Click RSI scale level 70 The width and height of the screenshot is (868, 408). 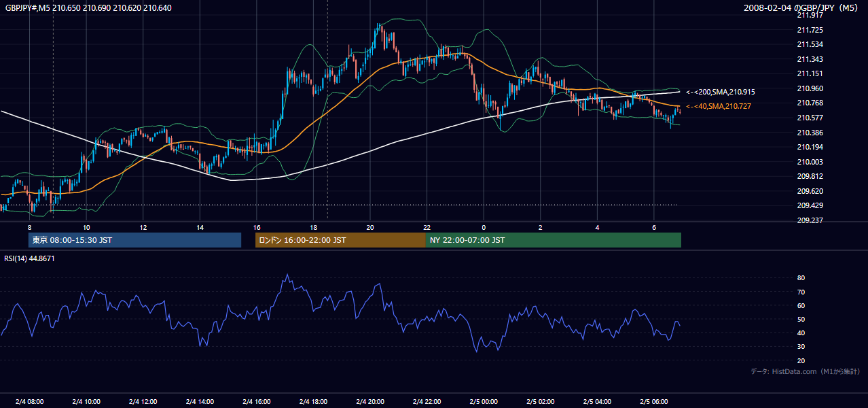click(x=801, y=292)
